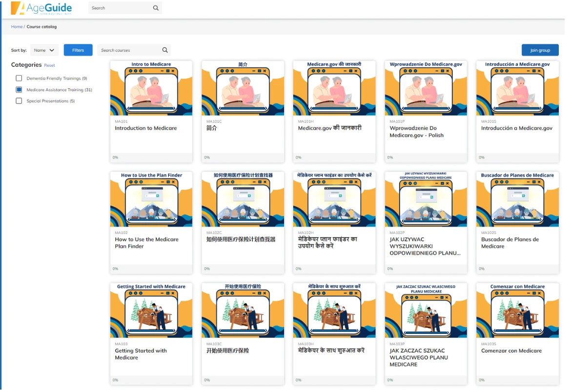
Task: Open the MA102P Polish Plan Finder thumbnail
Action: coord(426,199)
